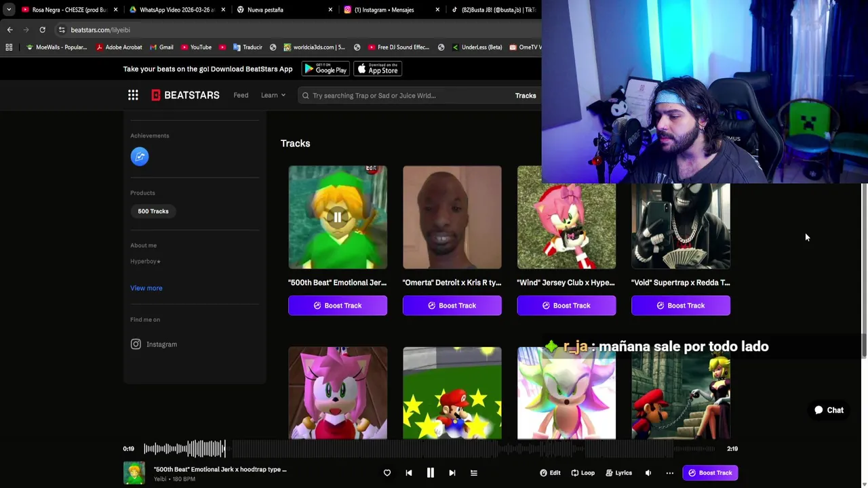Open the YouTube bookmark
This screenshot has height=488, width=868.
click(x=196, y=47)
